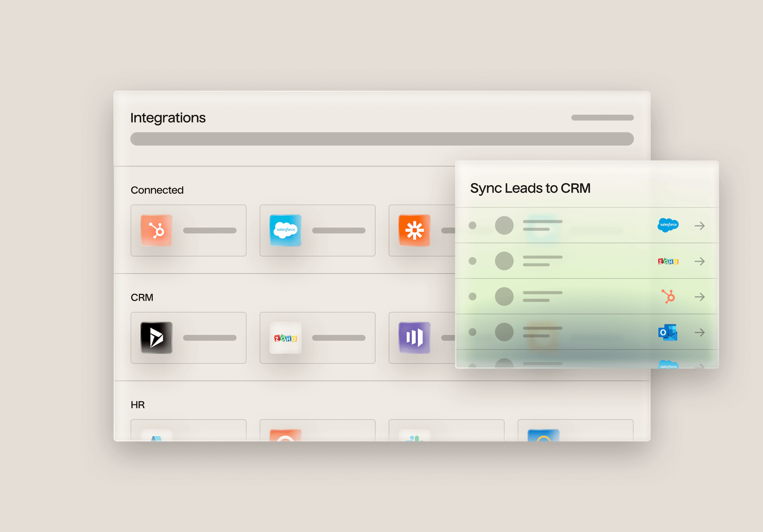Open the Microsoft Dynamics icon in CRM

click(x=156, y=338)
